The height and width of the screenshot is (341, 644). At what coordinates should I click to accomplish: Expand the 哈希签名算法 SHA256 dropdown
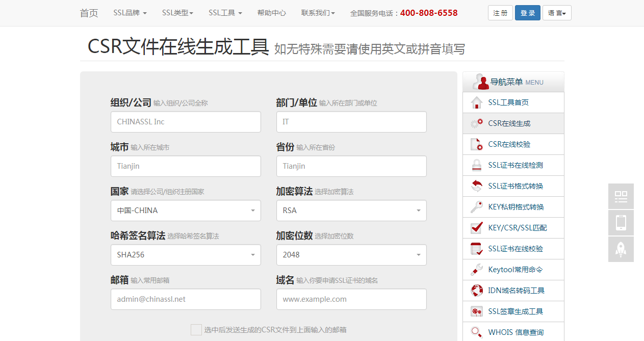point(186,255)
